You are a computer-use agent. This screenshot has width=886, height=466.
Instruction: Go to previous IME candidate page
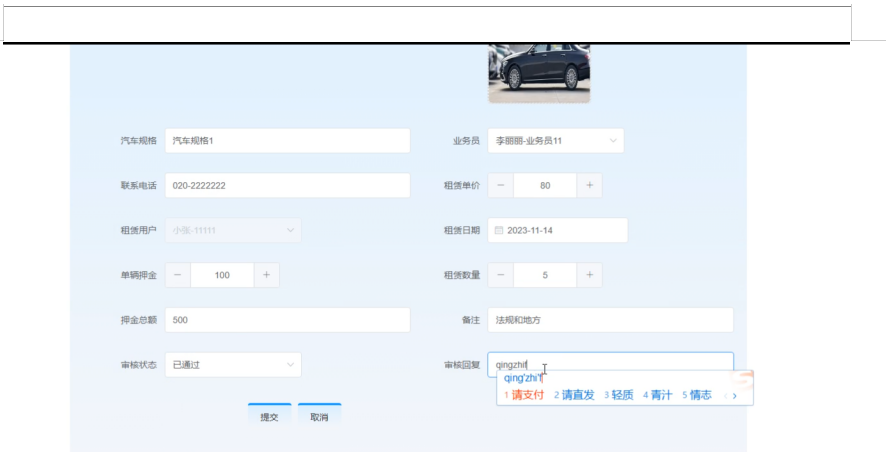coord(726,396)
